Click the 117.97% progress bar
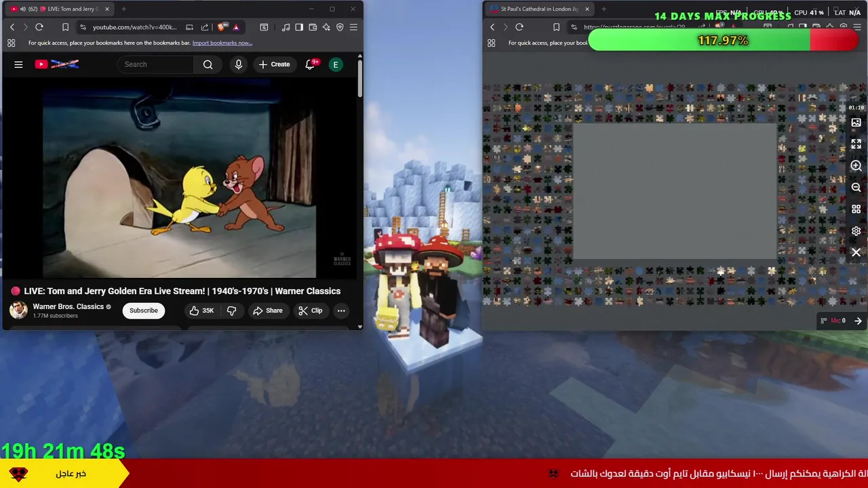This screenshot has height=488, width=868. click(x=723, y=41)
